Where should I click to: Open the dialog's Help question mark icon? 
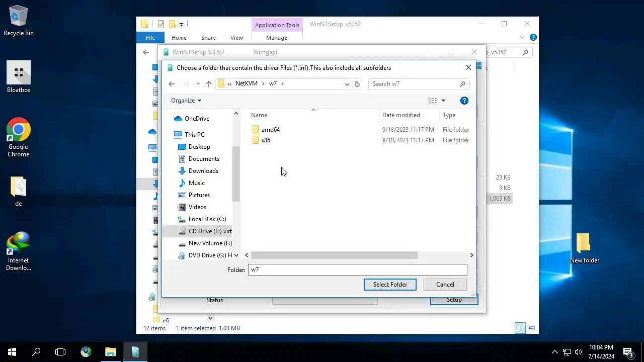coord(464,101)
